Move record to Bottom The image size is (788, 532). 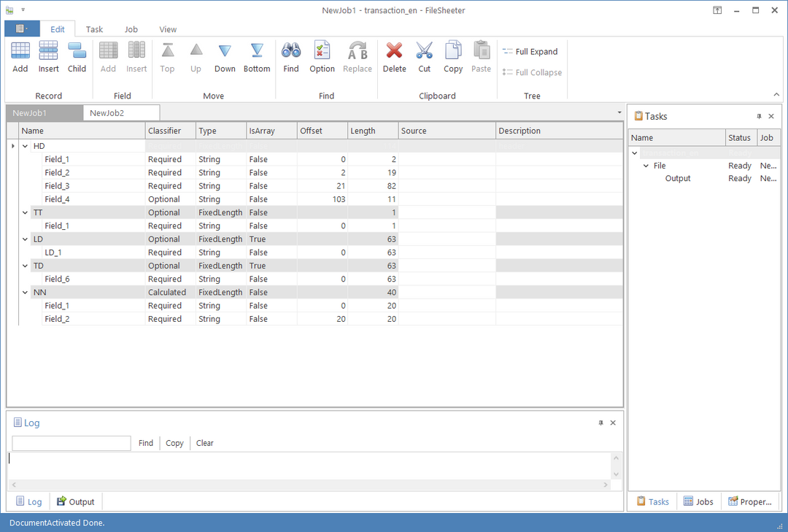coord(257,51)
